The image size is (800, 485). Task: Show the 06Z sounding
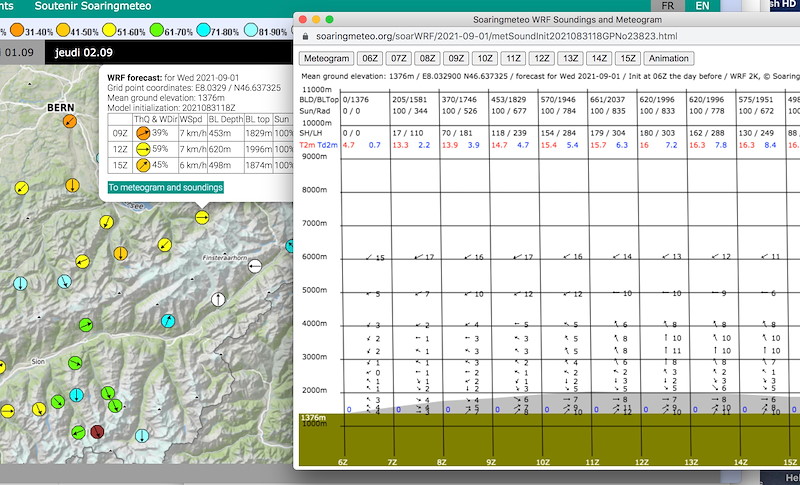tap(370, 58)
